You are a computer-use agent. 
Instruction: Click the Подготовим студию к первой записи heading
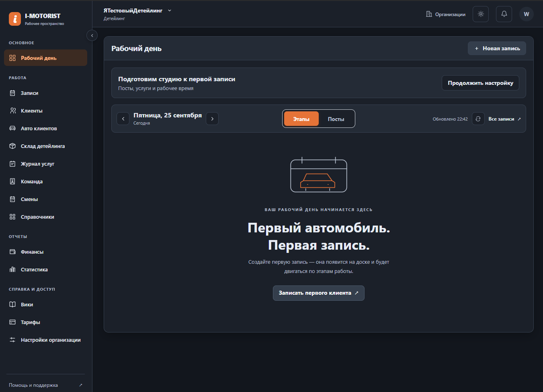pos(177,79)
